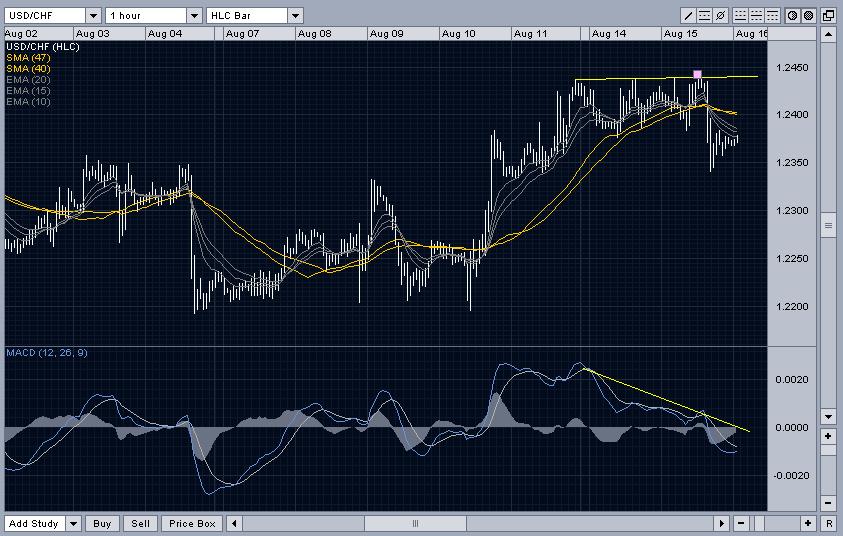Open the Add Study dropdown arrow
This screenshot has height=536, width=843.
[74, 524]
